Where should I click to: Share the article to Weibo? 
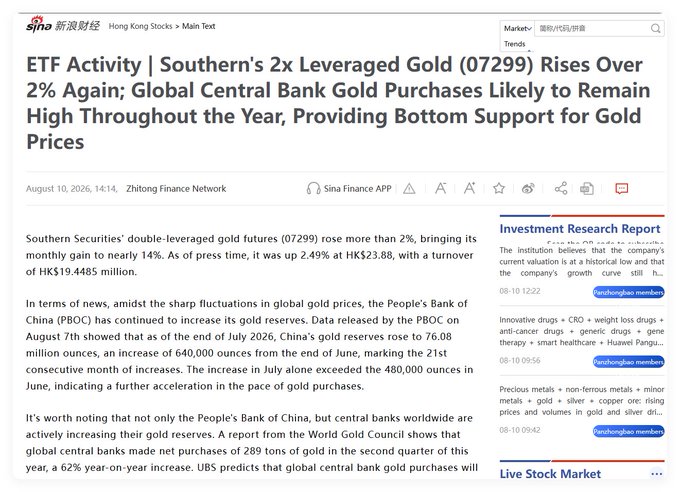pos(528,189)
